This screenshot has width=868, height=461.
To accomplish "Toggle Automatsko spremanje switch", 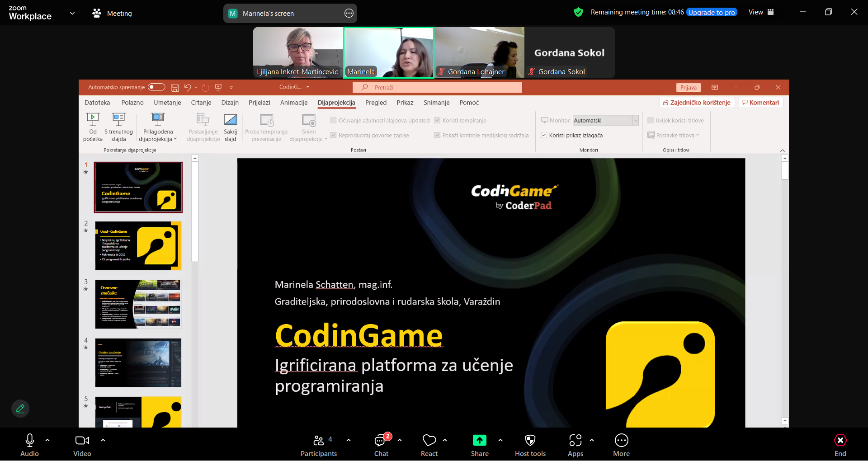I will (156, 87).
